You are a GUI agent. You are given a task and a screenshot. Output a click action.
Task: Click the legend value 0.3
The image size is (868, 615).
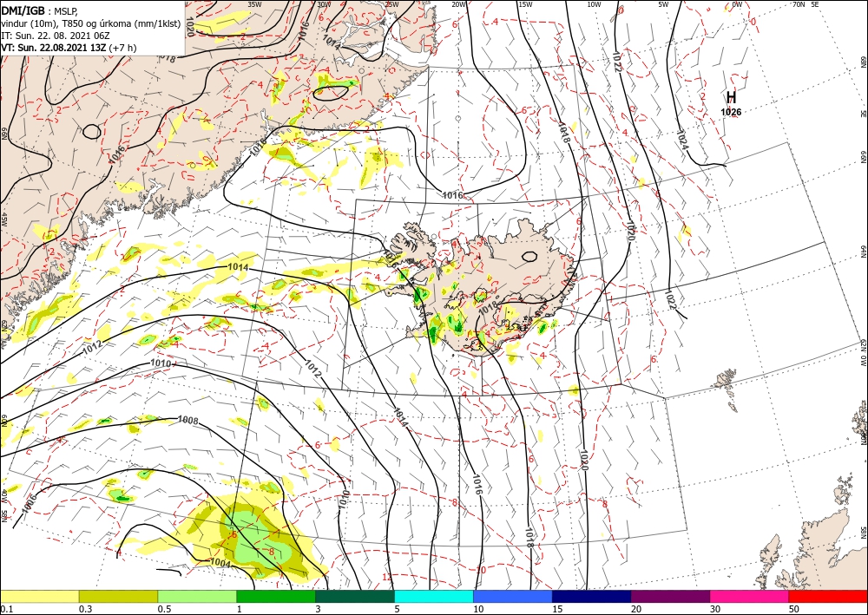point(85,610)
